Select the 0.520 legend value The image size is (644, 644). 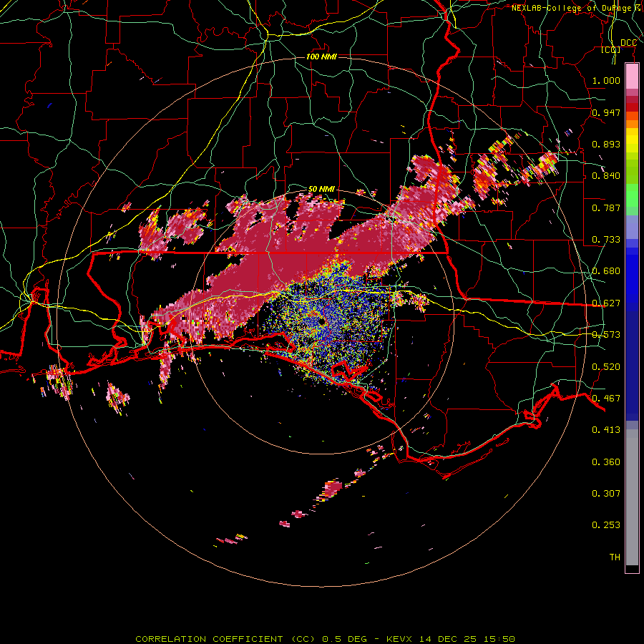tap(606, 367)
